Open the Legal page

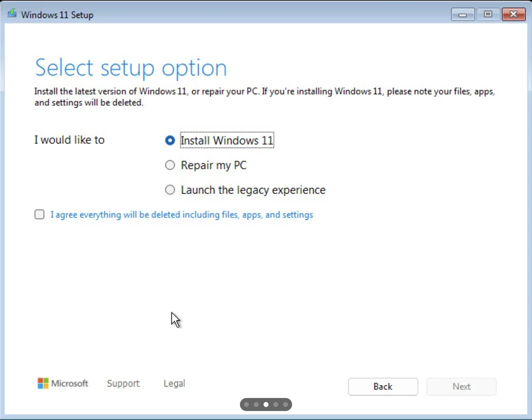[174, 383]
